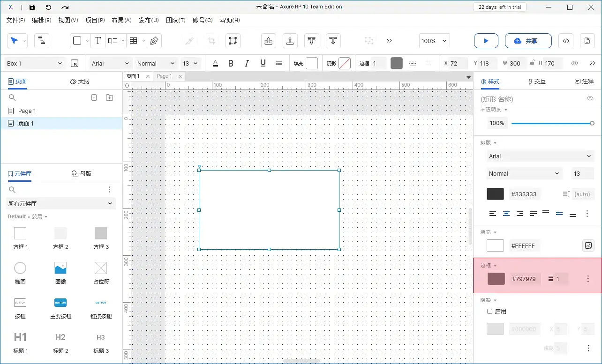Click the X position input field
The height and width of the screenshot is (364, 602).
458,63
